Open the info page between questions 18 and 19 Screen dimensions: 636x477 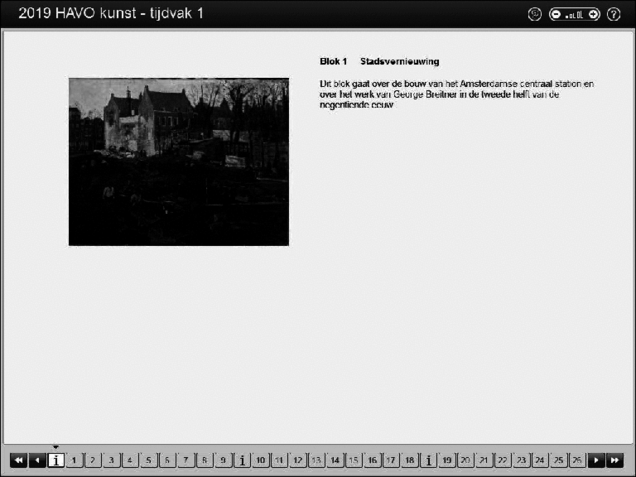(x=428, y=460)
